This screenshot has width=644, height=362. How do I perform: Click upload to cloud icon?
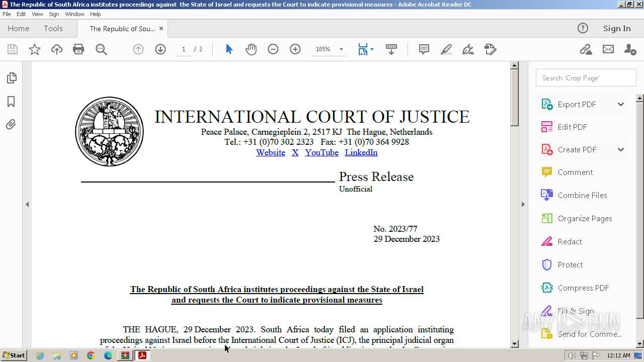[x=57, y=49]
